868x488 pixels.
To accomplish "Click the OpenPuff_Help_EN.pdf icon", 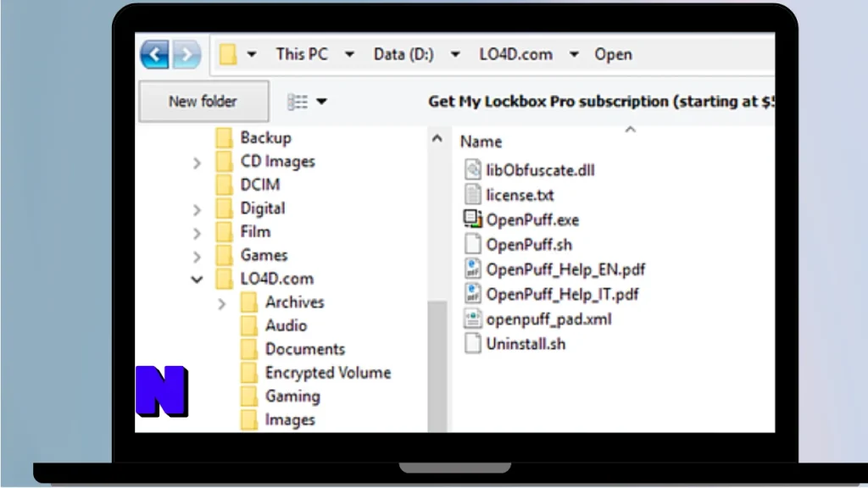I will click(472, 269).
